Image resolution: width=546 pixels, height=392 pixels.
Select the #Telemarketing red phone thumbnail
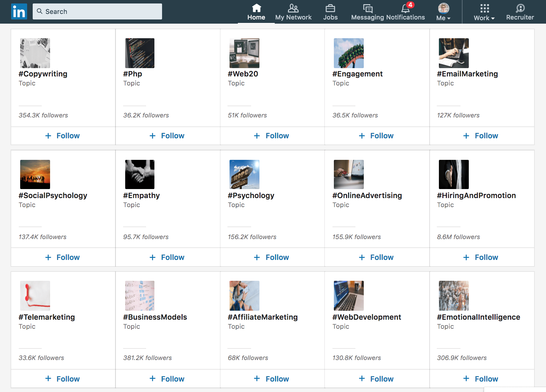35,296
